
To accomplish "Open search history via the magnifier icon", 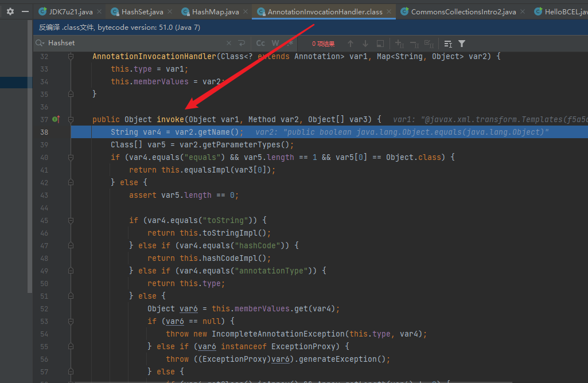I will (40, 43).
